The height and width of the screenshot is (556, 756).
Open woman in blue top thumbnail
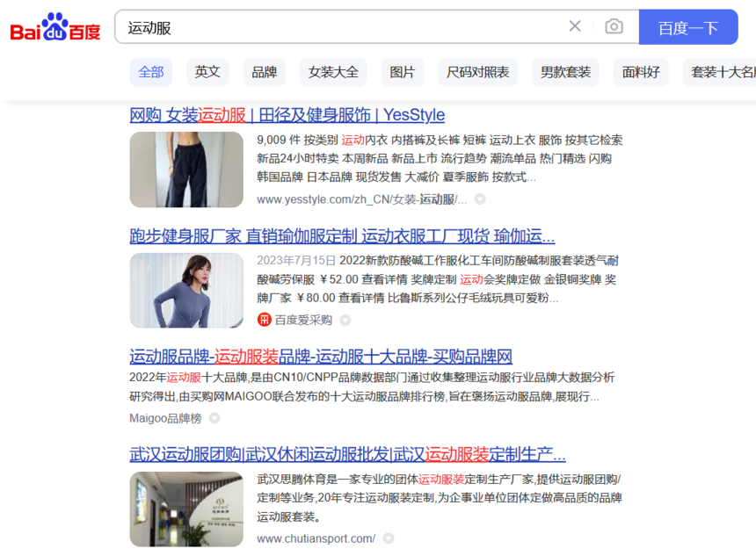coord(186,291)
